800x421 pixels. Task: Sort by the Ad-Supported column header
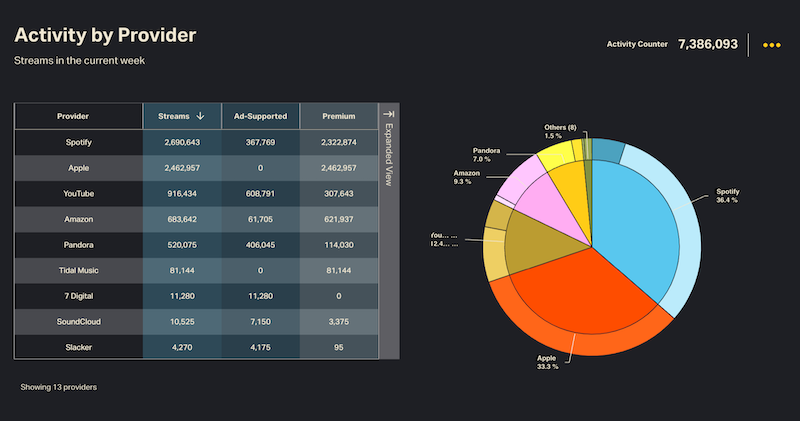(260, 116)
